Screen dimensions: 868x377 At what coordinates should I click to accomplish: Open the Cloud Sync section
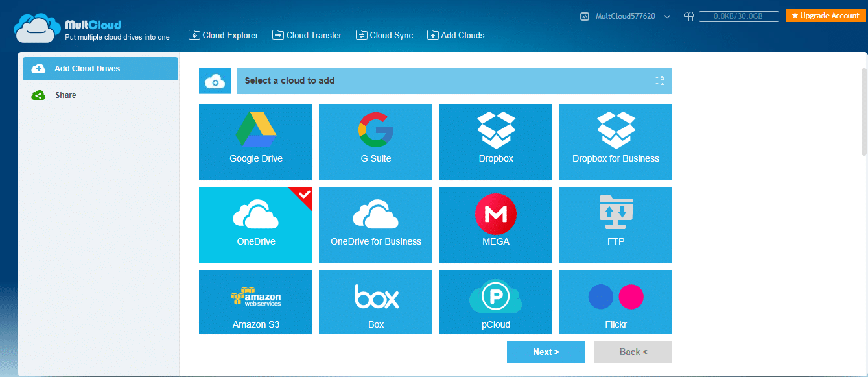point(384,35)
